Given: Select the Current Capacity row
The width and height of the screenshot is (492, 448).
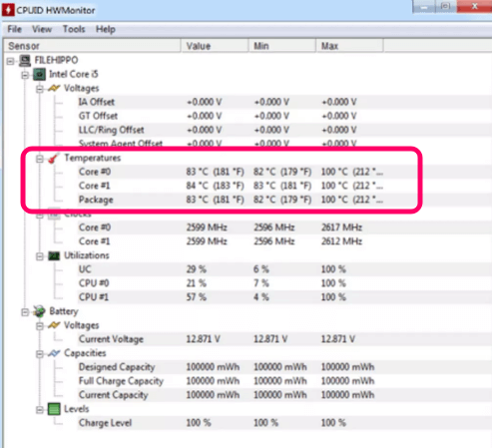Looking at the screenshot, I should click(284, 395).
